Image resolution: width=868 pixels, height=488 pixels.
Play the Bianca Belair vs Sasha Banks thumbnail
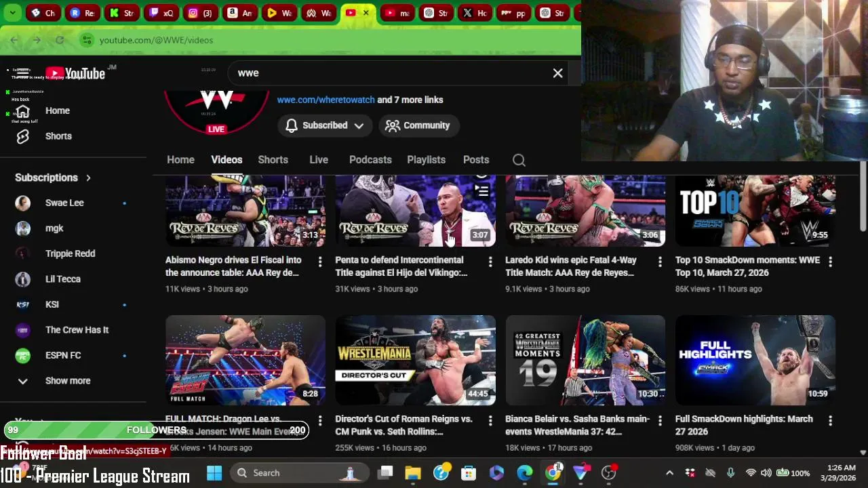pos(585,360)
